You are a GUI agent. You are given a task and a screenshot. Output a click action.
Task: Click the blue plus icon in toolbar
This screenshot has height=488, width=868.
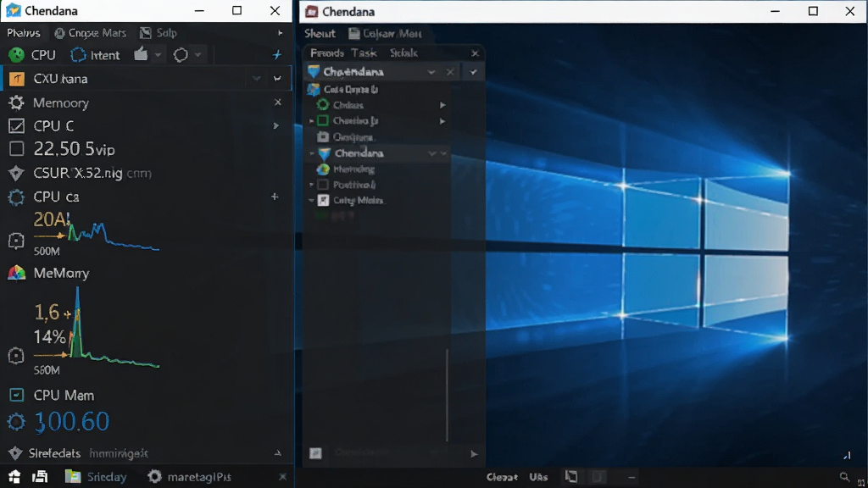[277, 55]
